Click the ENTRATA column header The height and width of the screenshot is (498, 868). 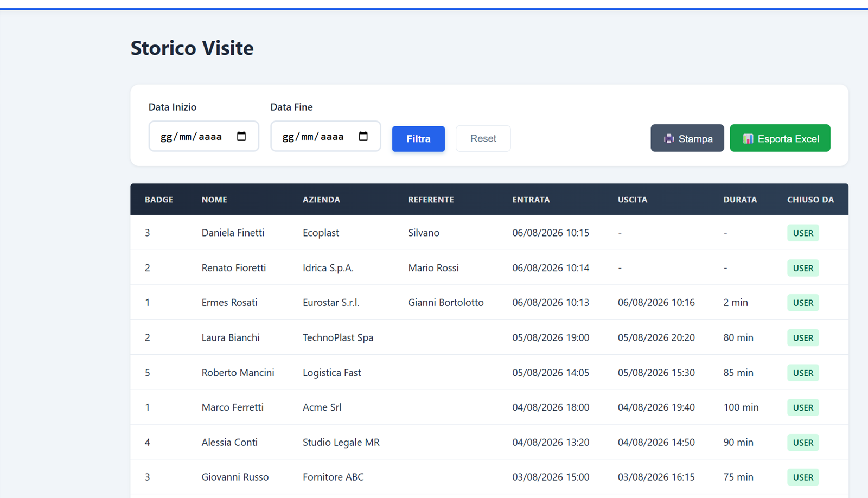pyautogui.click(x=531, y=200)
